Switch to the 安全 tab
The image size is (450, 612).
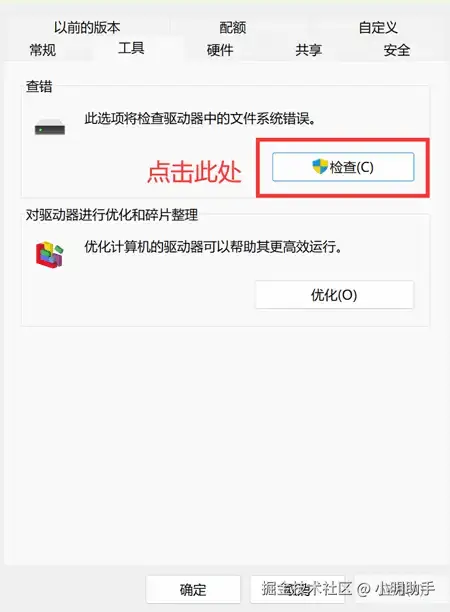pos(397,50)
